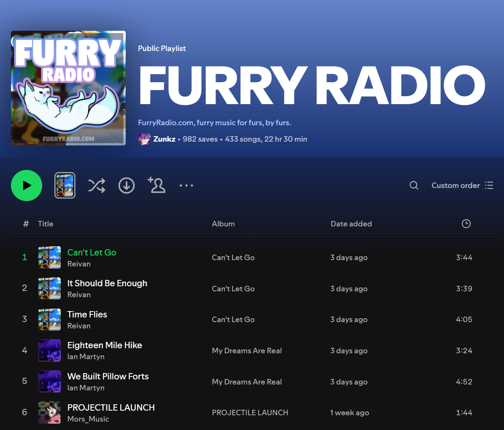The height and width of the screenshot is (430, 504).
Task: Click the now-playing album preview thumbnail
Action: 65,185
